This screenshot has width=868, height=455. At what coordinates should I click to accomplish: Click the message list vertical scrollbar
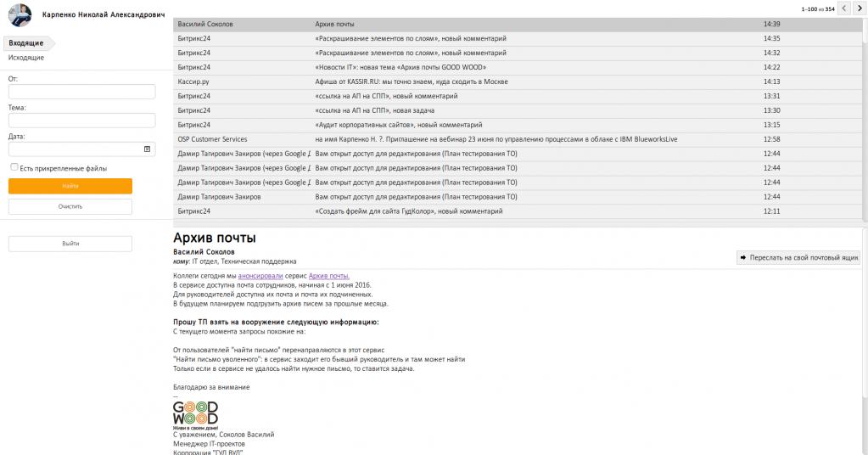coord(865,119)
